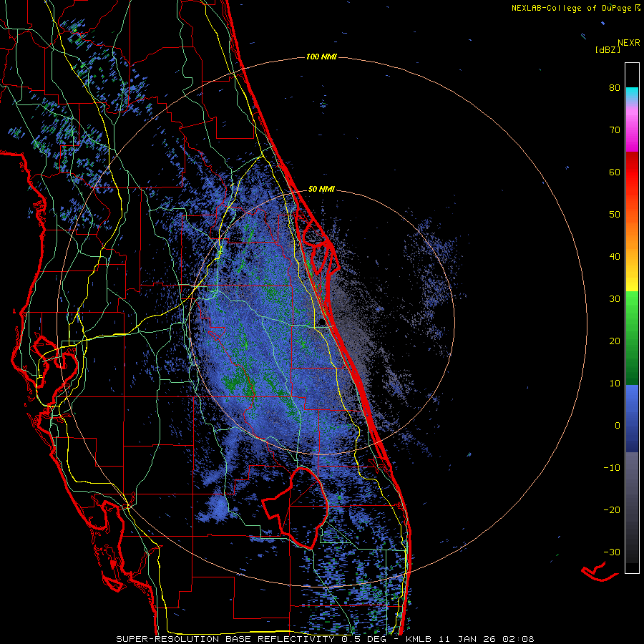Click the NEXR label above the color scale
Screen dimensions: 644x644
(629, 43)
